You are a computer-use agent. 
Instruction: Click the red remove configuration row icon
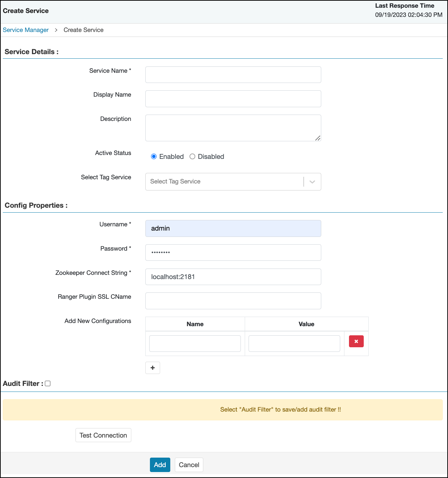[x=356, y=341]
